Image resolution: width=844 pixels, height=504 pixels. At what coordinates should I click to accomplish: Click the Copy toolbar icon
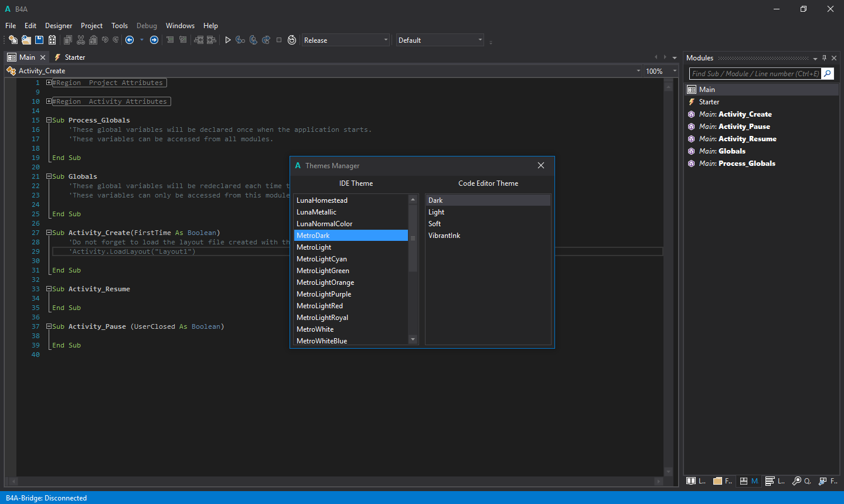click(68, 40)
